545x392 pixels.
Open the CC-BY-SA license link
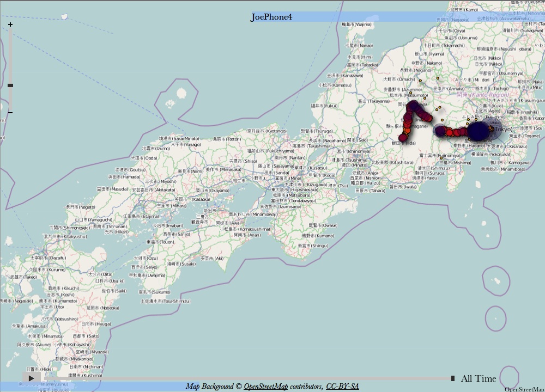[x=342, y=387]
